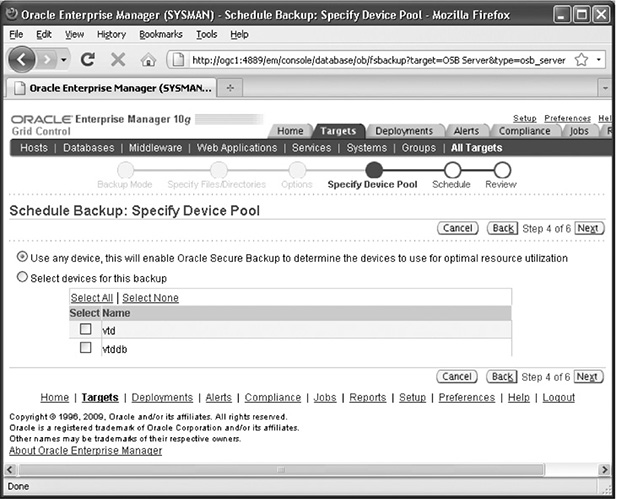
Task: Click the Select All link
Action: click(x=92, y=298)
